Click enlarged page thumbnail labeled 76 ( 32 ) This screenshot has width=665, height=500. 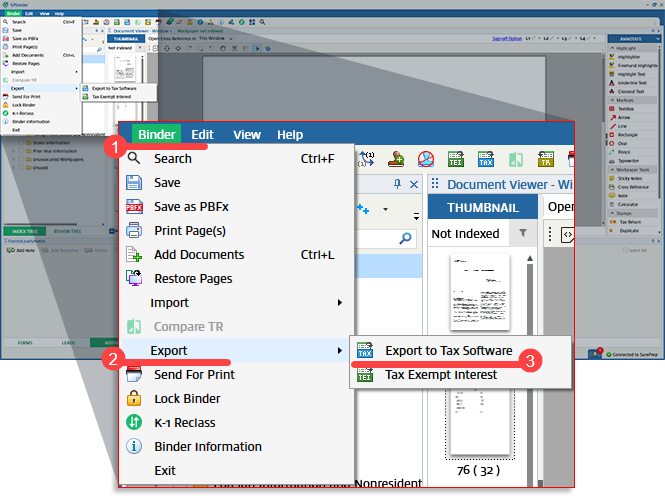point(479,424)
